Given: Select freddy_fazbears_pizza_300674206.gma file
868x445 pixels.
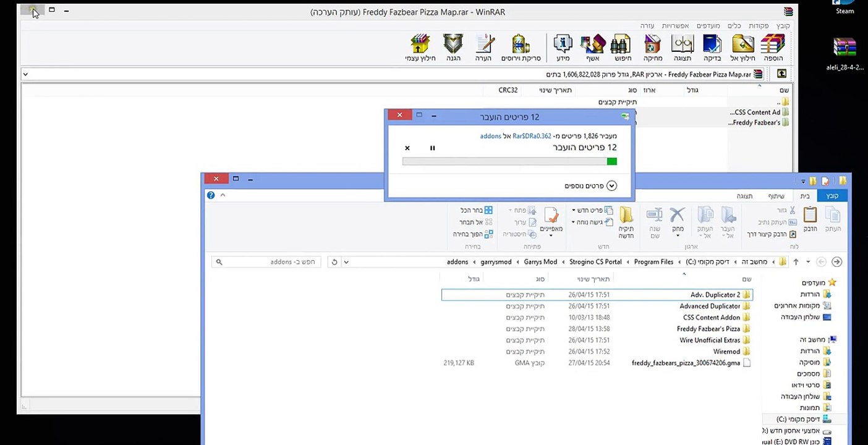Looking at the screenshot, I should click(597, 363).
